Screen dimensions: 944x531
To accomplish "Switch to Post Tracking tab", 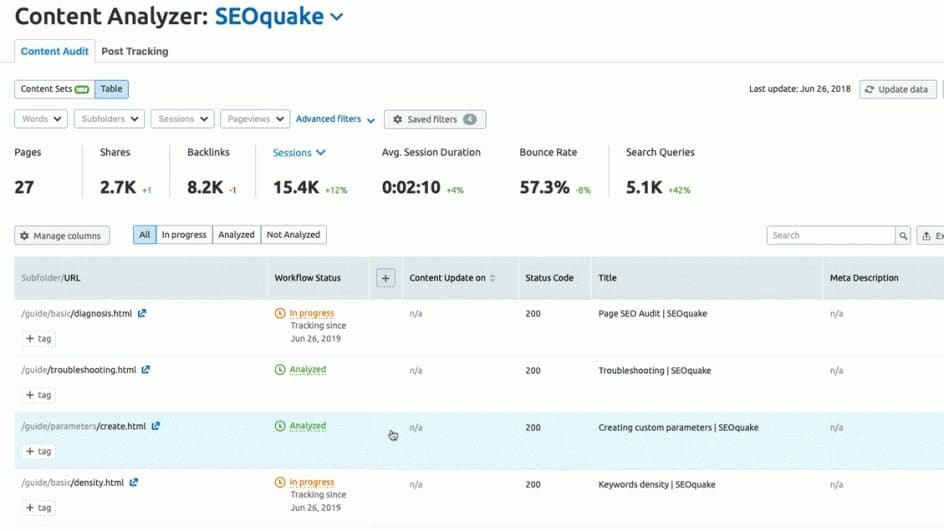I will pos(135,51).
